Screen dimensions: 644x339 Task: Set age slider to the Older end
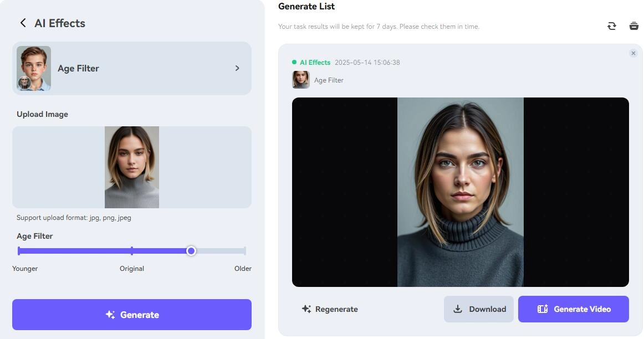tap(244, 251)
